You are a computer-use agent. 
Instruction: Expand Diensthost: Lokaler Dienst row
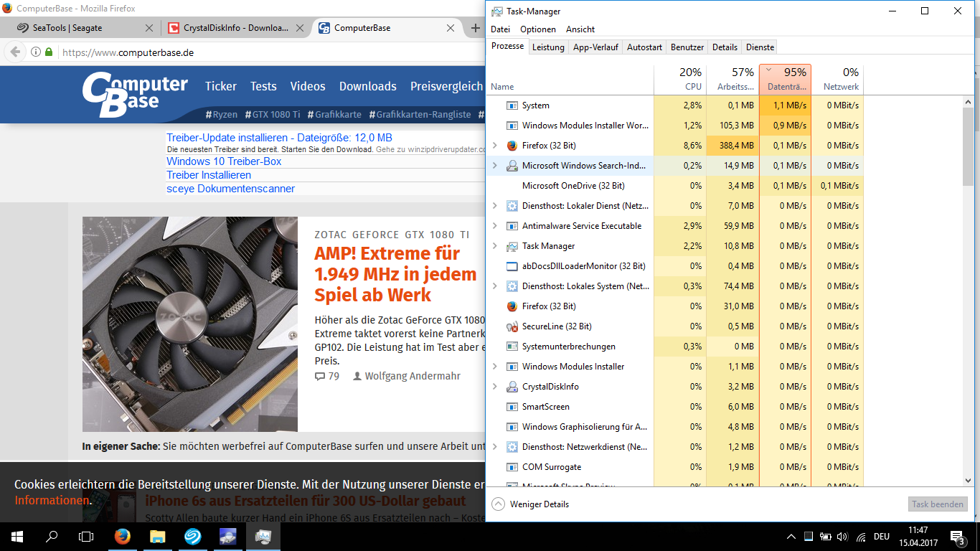[494, 206]
